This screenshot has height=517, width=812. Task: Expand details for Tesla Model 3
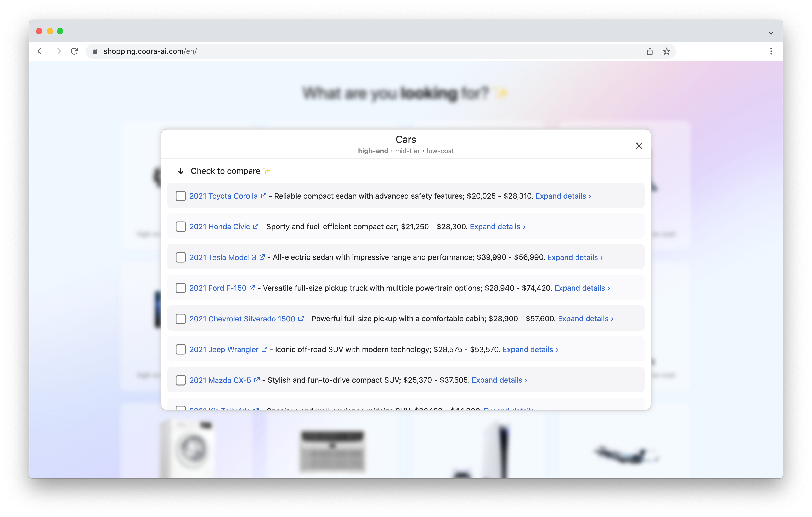pos(575,257)
